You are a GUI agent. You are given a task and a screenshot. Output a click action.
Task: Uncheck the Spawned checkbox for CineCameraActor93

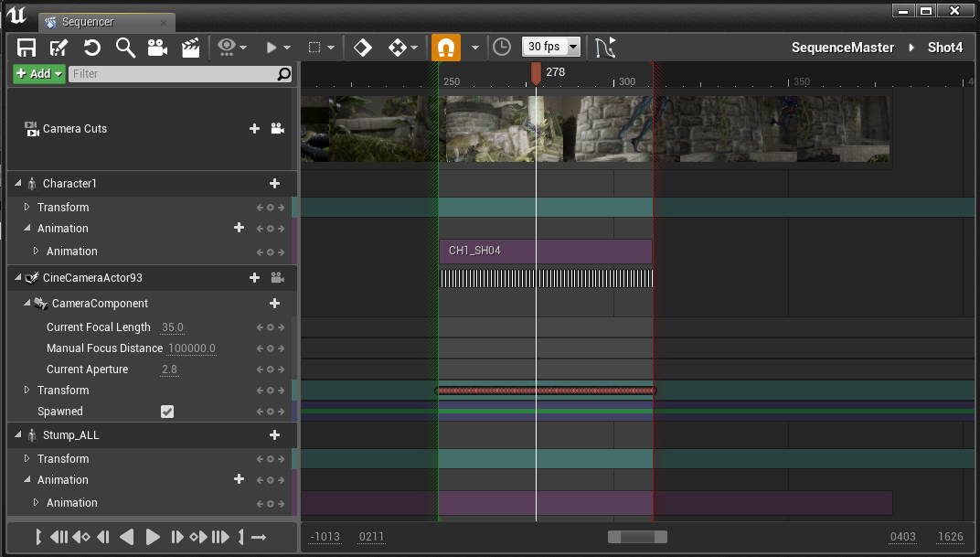(166, 412)
